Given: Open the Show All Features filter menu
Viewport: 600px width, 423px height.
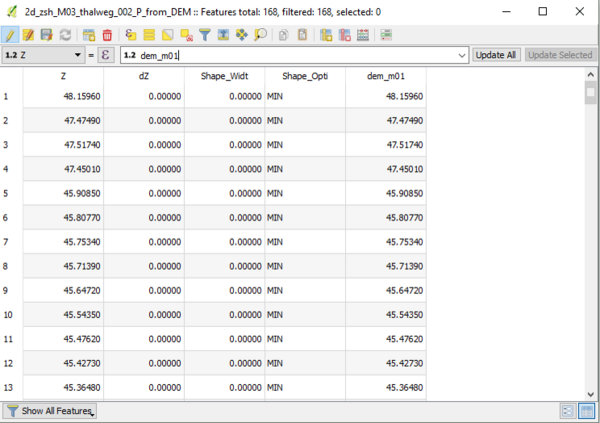Looking at the screenshot, I should [49, 411].
